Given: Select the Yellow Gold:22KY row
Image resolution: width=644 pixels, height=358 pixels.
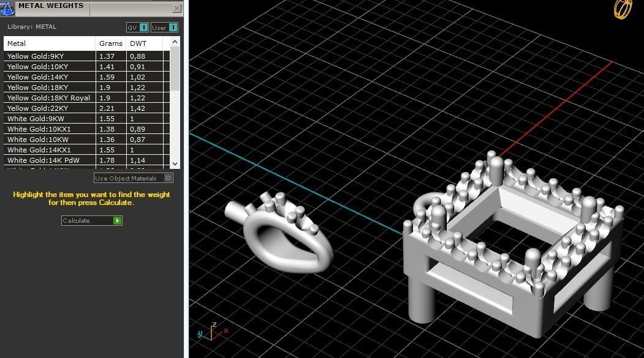Looking at the screenshot, I should tap(86, 108).
